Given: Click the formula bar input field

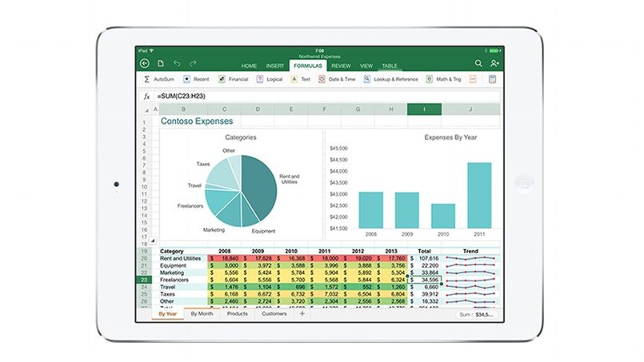Looking at the screenshot, I should pos(320,96).
